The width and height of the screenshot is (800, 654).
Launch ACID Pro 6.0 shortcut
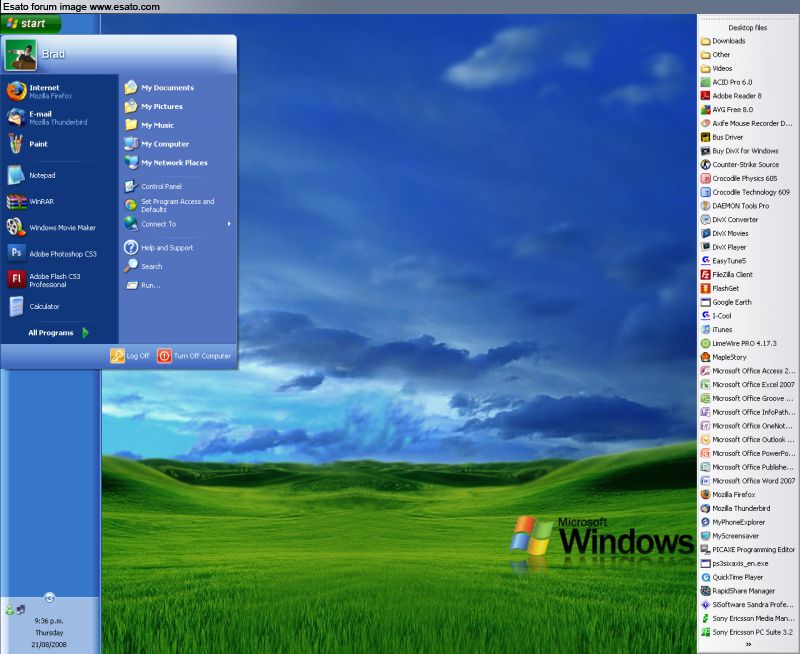pyautogui.click(x=727, y=82)
